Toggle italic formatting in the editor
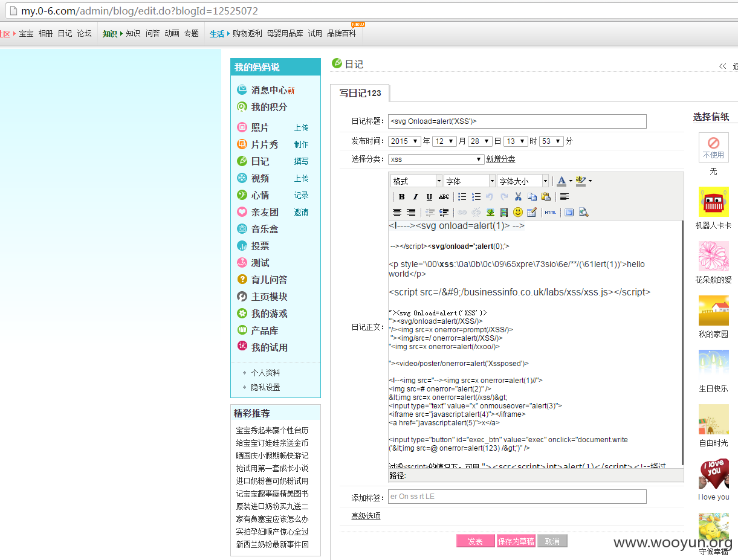 (x=415, y=196)
